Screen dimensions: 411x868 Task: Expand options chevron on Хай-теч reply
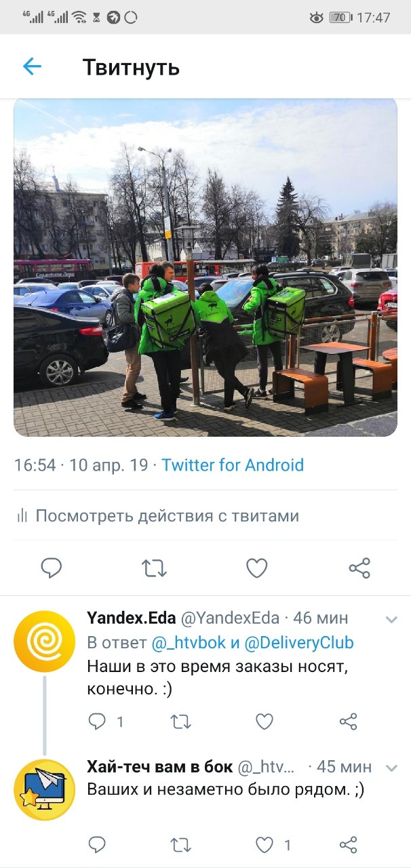tap(391, 768)
